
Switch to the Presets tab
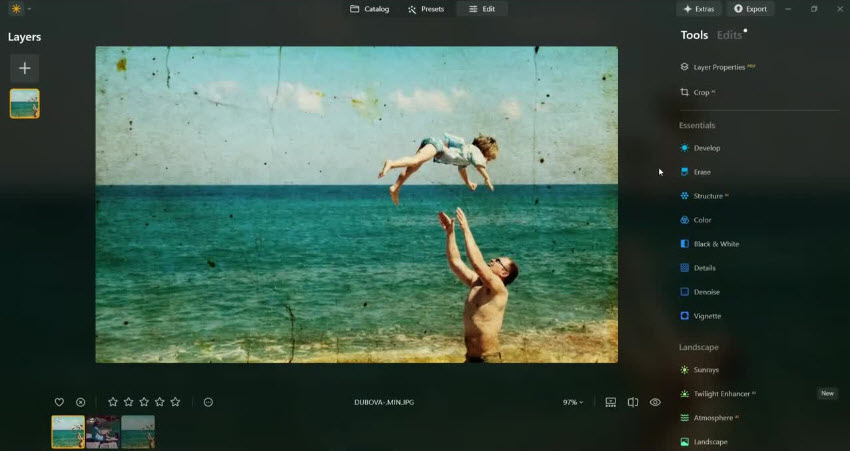point(426,9)
